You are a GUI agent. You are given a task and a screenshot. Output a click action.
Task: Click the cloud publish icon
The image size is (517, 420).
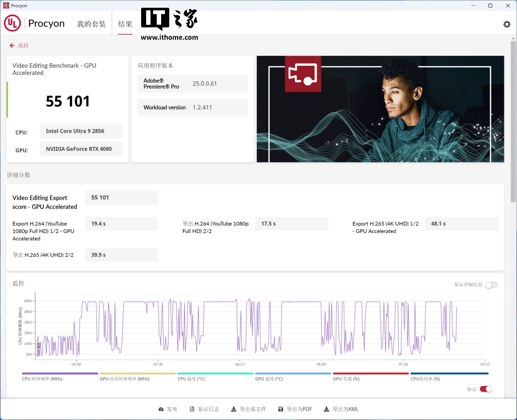point(161,409)
